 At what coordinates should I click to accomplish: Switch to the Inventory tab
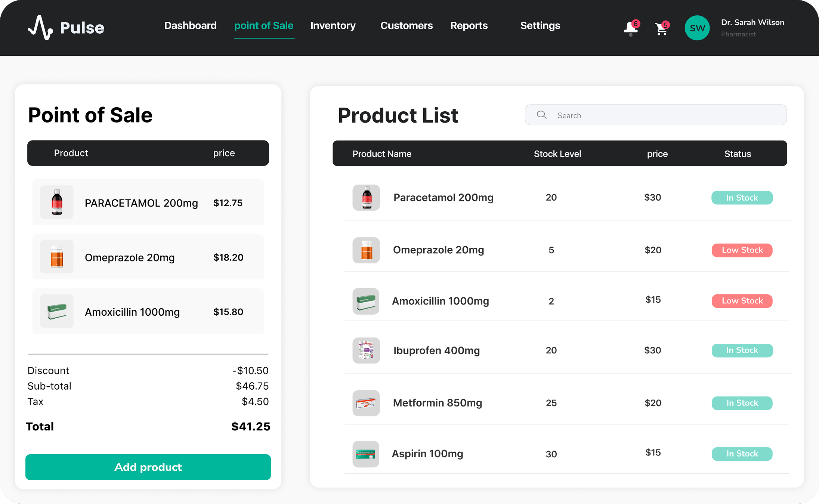(333, 25)
